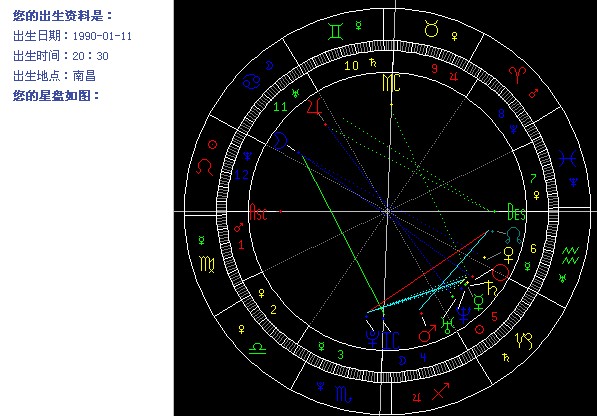Click the blue Cancer zodiac symbol
The width and height of the screenshot is (597, 416).
[x=251, y=81]
